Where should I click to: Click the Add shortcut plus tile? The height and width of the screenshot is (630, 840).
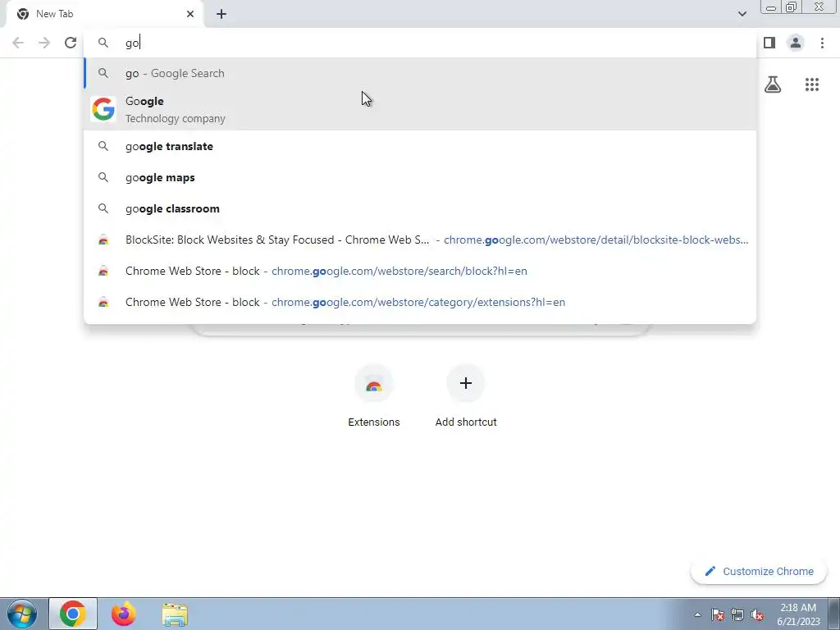[x=466, y=396]
